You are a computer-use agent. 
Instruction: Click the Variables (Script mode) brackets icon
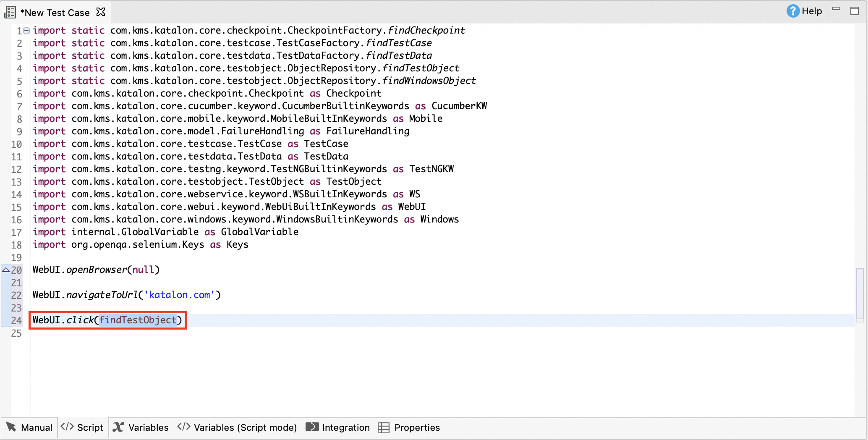184,427
